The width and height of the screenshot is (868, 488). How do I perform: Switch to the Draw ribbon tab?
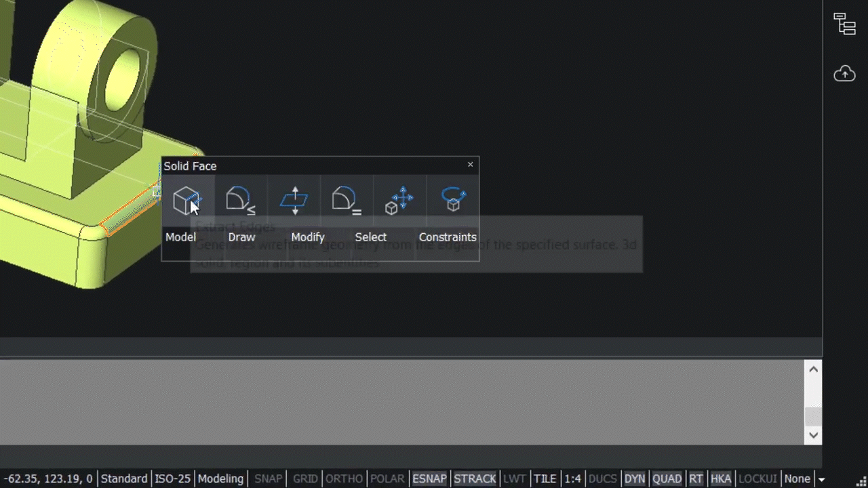click(241, 237)
